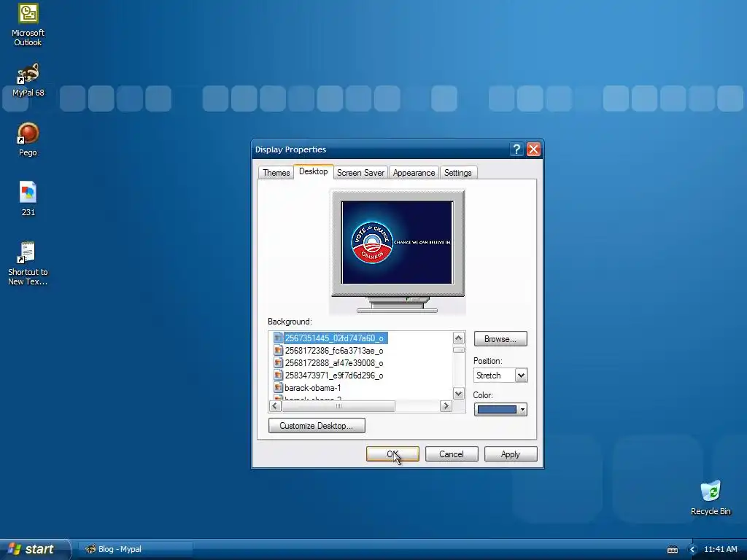Switch to the Themes tab
The width and height of the screenshot is (747, 560).
click(x=276, y=172)
